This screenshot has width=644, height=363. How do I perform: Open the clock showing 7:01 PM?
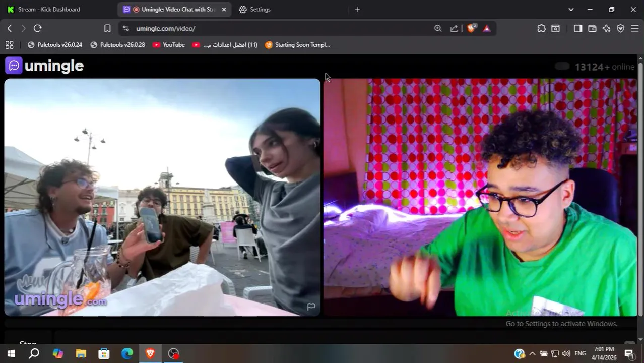604,353
